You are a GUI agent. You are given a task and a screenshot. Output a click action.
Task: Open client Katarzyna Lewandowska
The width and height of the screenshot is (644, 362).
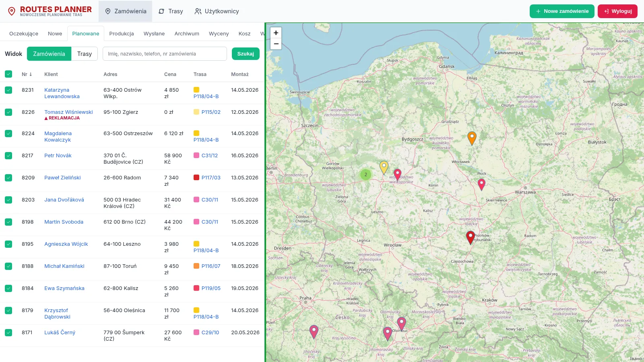pos(62,93)
